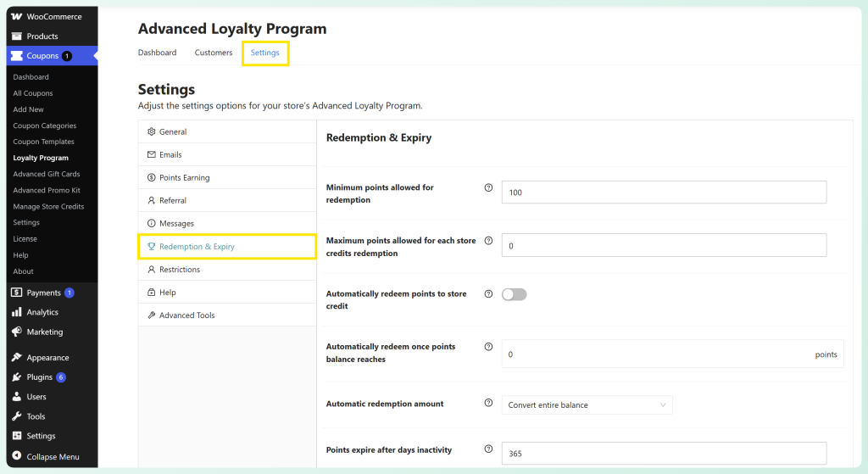
Task: Click the Payments dollar icon
Action: tap(17, 293)
